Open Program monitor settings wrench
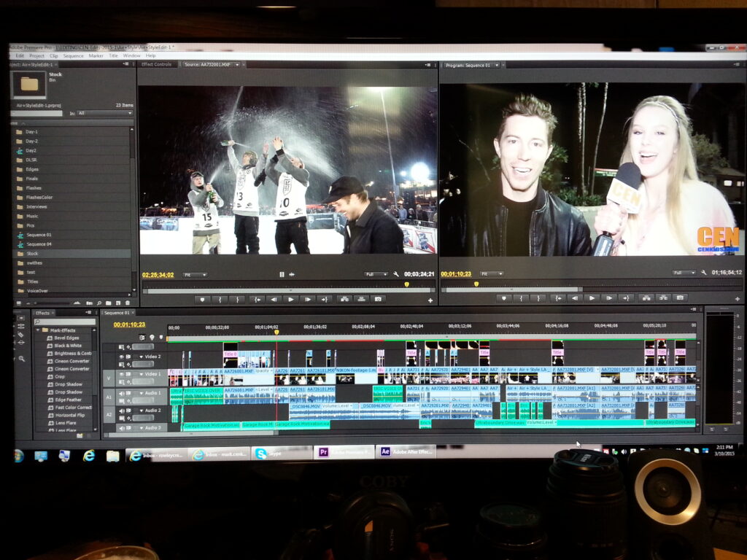The image size is (747, 560). pos(704,273)
